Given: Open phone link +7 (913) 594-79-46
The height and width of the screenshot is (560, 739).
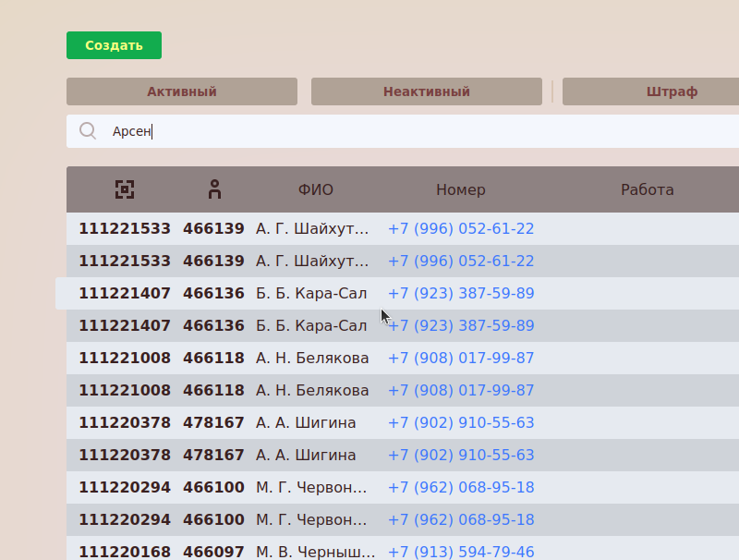Looking at the screenshot, I should point(460,552).
